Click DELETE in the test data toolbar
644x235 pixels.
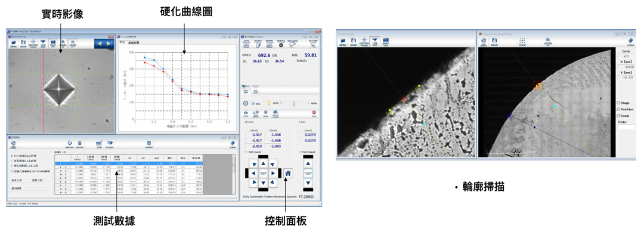coord(80,144)
